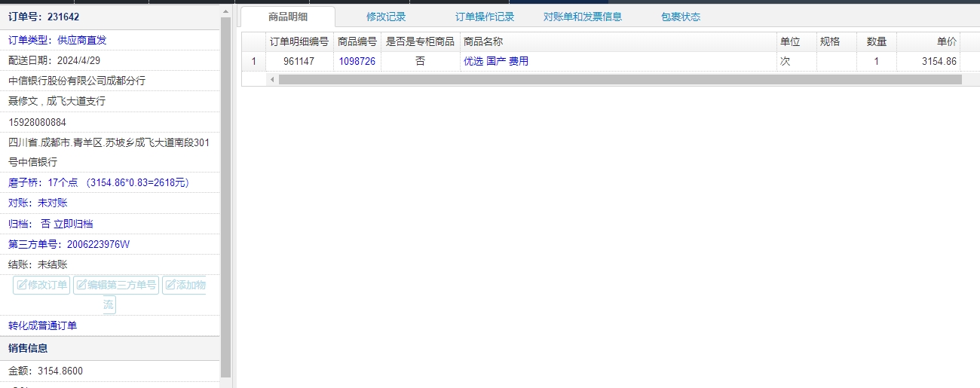
Task: Click the horizontal scrollbar left arrow
Action: (272, 79)
